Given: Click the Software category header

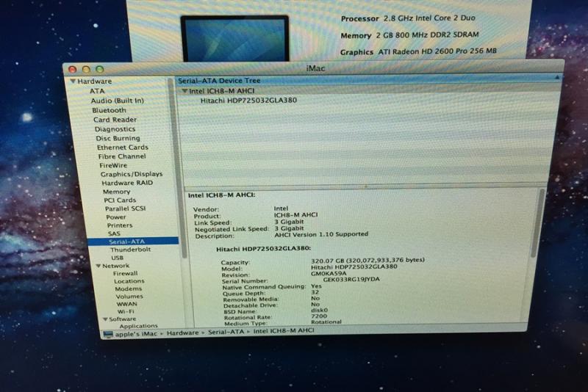Looking at the screenshot, I should pos(122,319).
